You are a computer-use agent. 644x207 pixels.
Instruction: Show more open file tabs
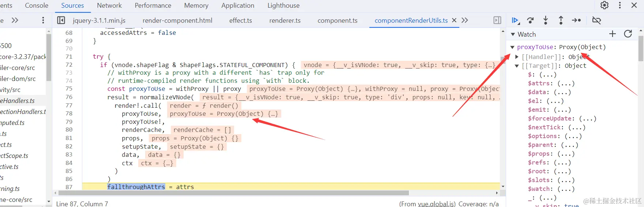tap(465, 21)
